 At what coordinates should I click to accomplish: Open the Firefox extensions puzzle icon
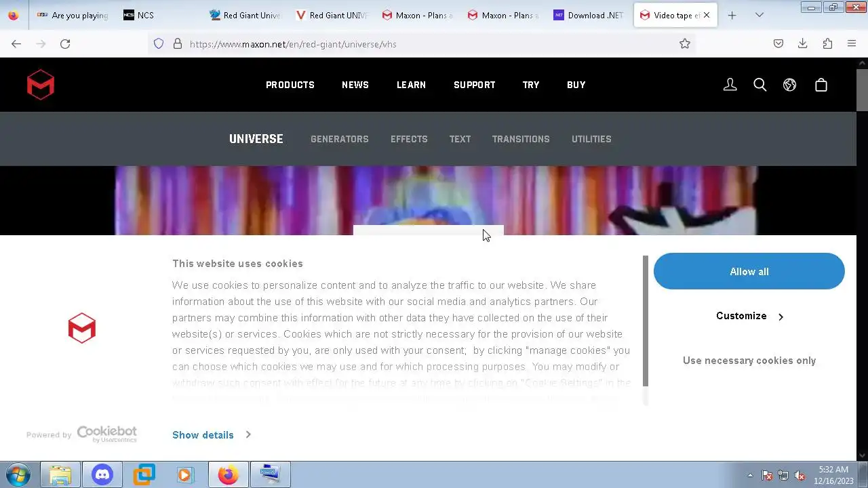coord(827,43)
